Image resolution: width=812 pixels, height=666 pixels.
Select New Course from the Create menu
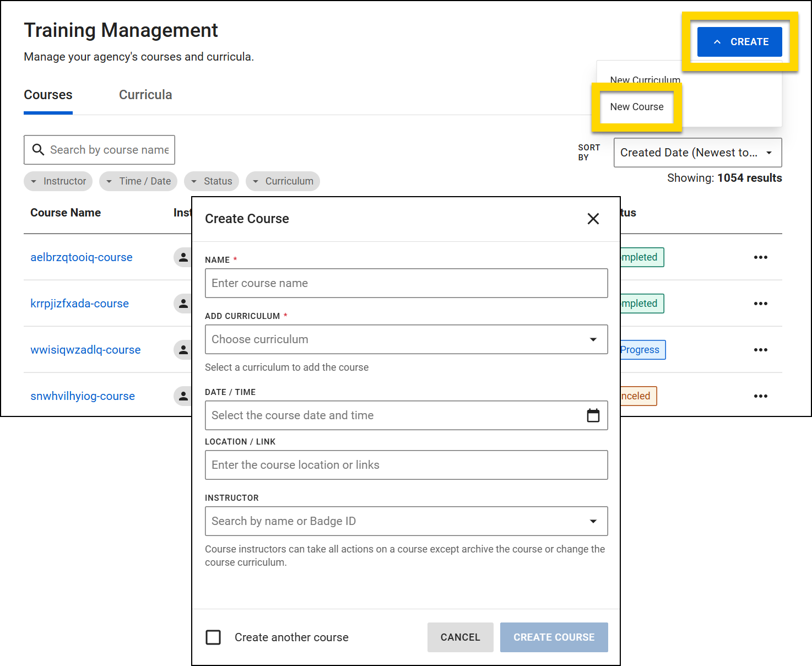[x=636, y=107]
